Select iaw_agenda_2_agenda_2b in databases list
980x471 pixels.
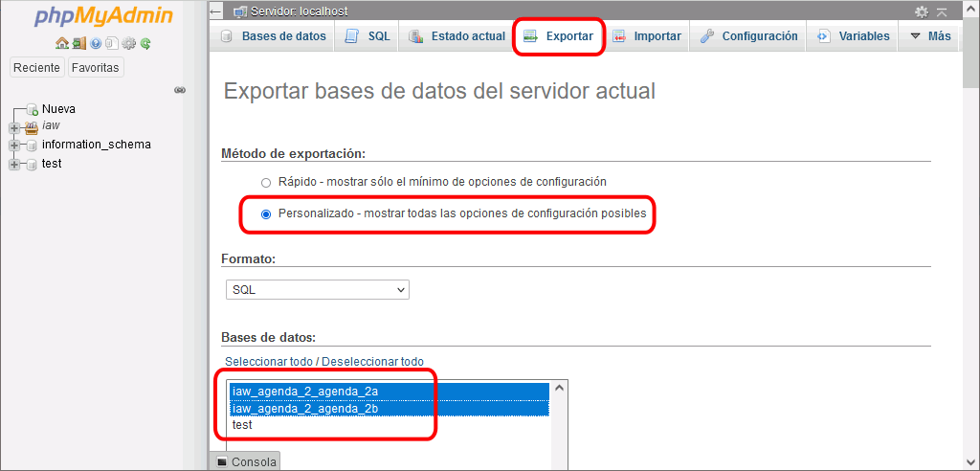pos(389,409)
